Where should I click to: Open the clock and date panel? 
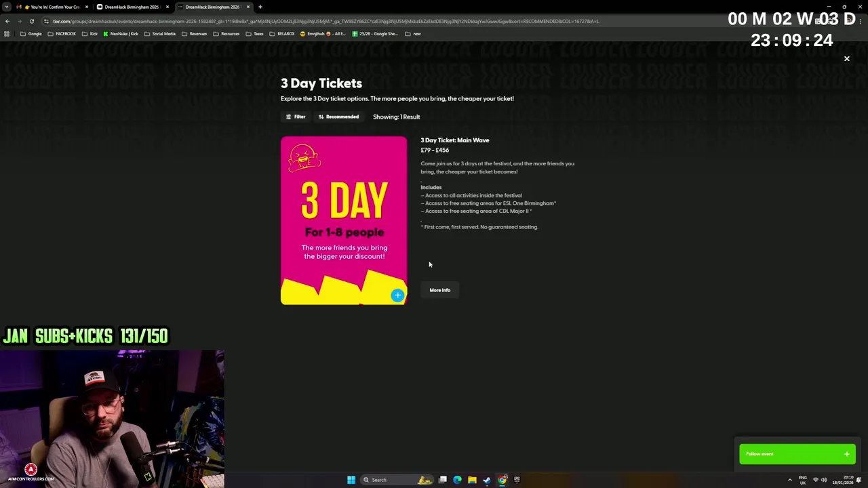click(844, 480)
